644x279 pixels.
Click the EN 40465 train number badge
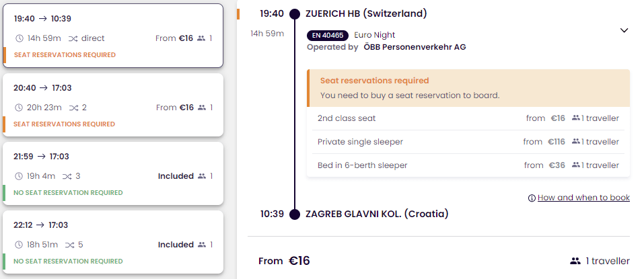tap(327, 35)
